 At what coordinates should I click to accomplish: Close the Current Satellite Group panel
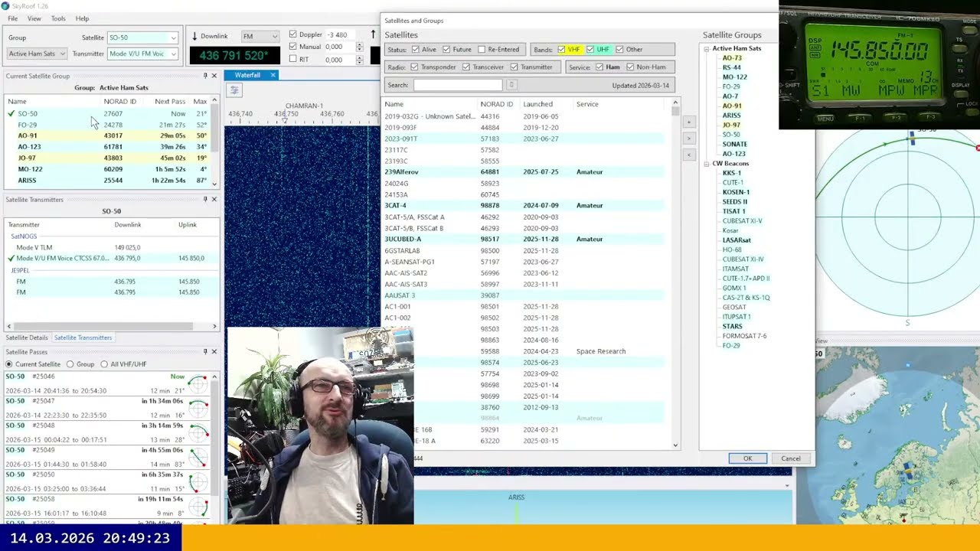click(x=214, y=76)
